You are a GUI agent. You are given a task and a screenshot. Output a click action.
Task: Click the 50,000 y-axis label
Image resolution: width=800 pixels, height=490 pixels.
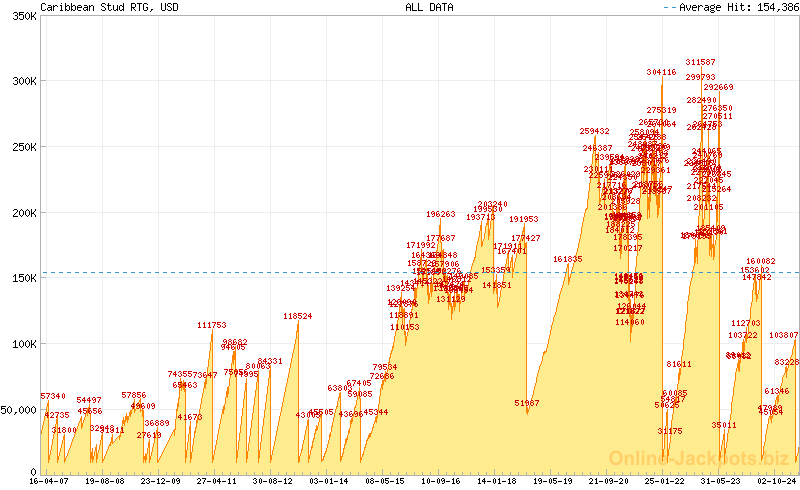click(19, 409)
